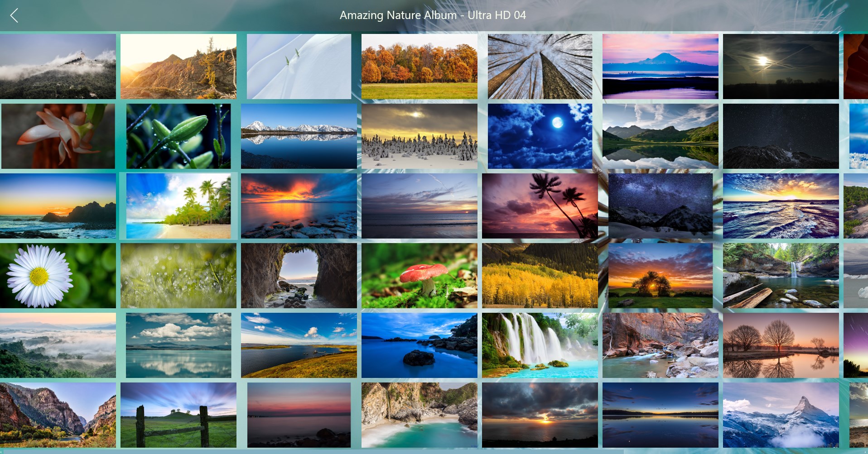Click the back arrow icon
Screen dimensions: 868x454
(14, 15)
